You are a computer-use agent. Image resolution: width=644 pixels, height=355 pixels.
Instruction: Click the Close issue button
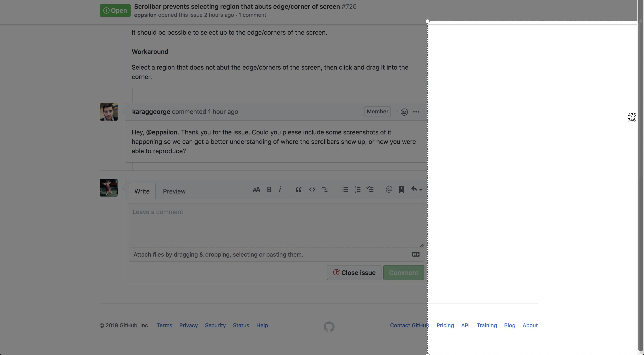354,272
